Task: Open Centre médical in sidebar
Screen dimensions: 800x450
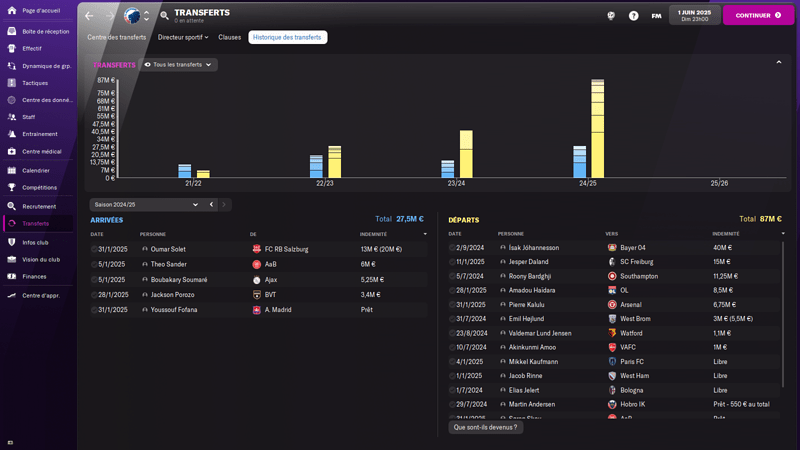Action: coord(41,151)
